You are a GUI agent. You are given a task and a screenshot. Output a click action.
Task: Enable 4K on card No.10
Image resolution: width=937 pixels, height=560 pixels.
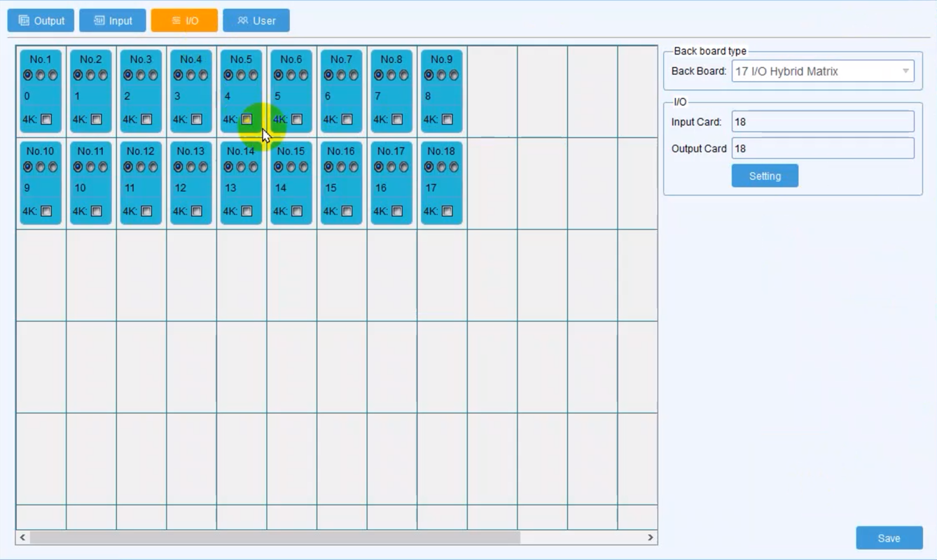tap(46, 211)
